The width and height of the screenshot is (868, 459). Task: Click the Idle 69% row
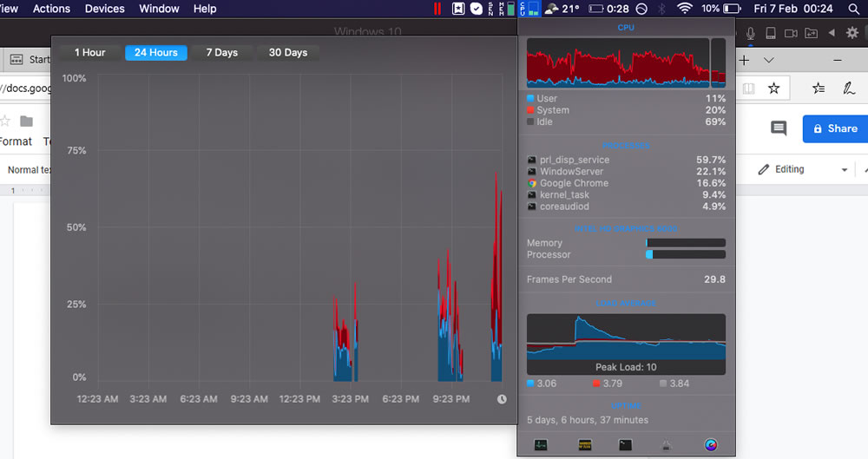[626, 121]
